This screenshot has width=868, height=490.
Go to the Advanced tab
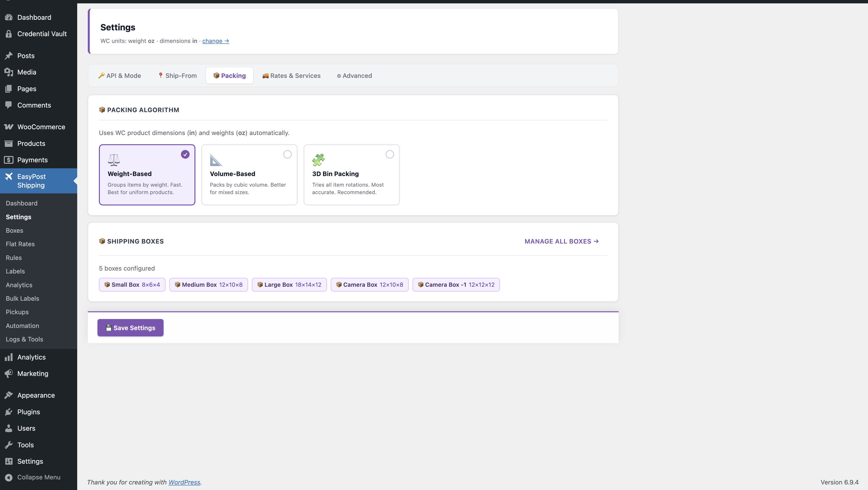[354, 75]
